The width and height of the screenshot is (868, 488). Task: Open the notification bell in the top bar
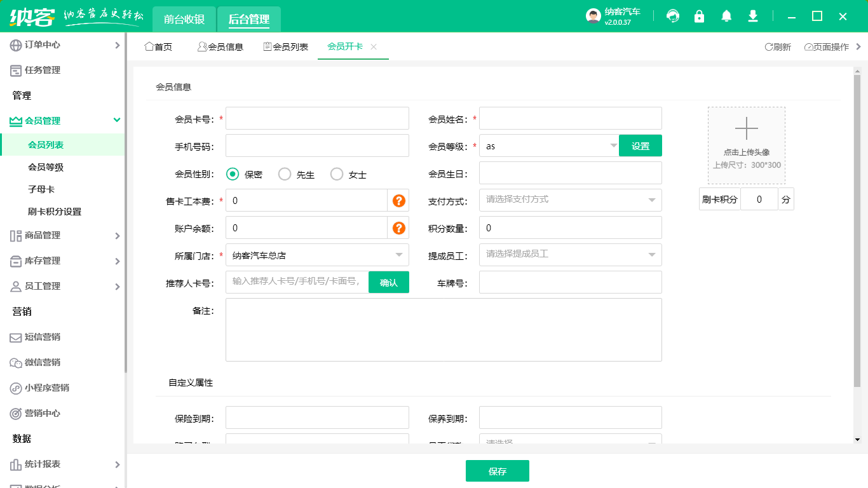(726, 17)
